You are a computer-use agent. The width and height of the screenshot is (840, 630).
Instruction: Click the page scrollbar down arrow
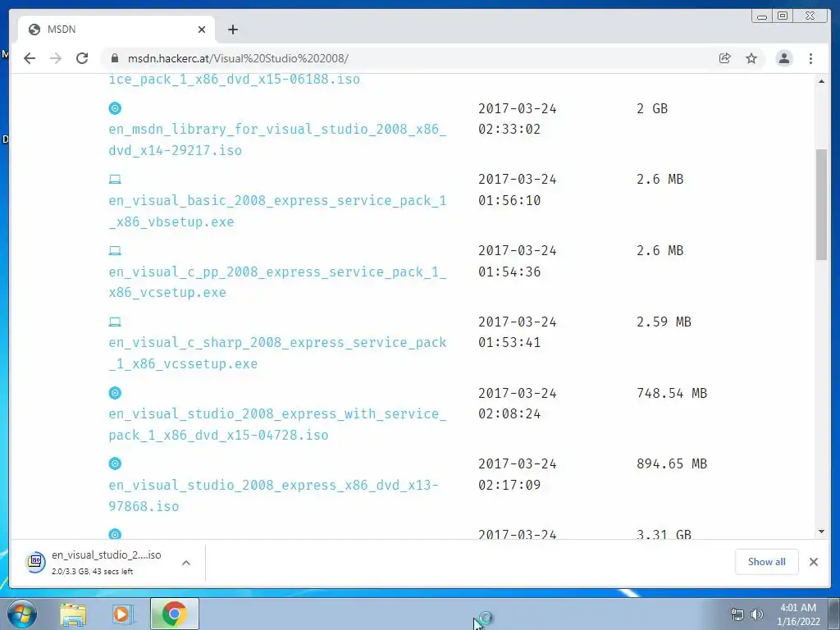[x=821, y=532]
